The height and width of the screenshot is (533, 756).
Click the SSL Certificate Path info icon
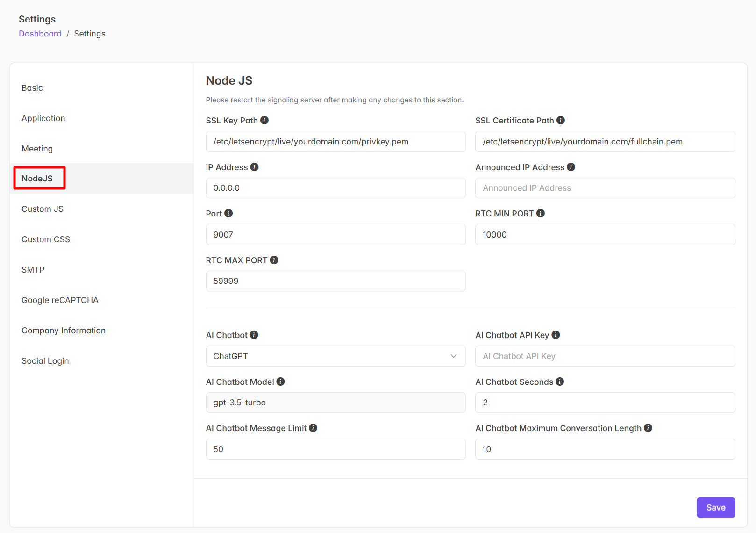[x=560, y=120]
